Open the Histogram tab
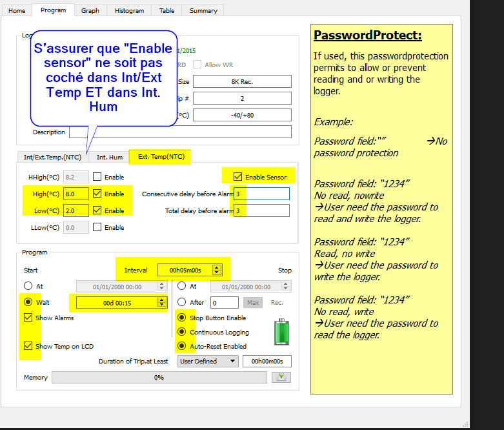This screenshot has height=430, width=504. 129,10
